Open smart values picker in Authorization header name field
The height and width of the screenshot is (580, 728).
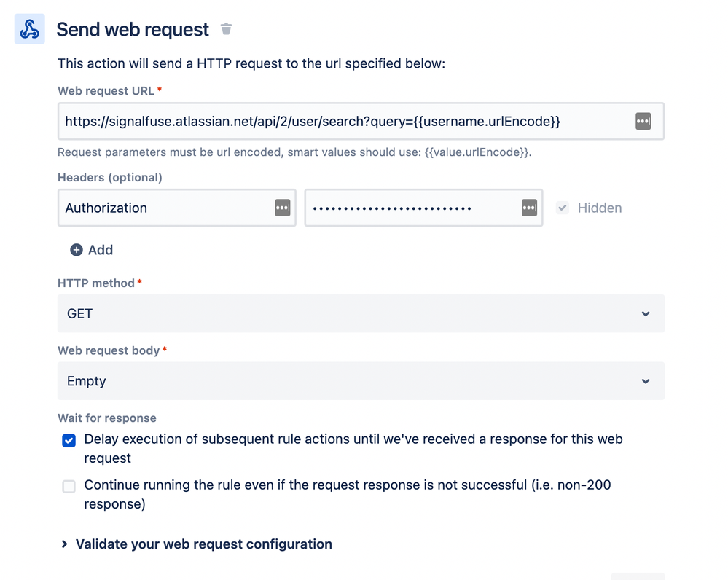point(283,208)
